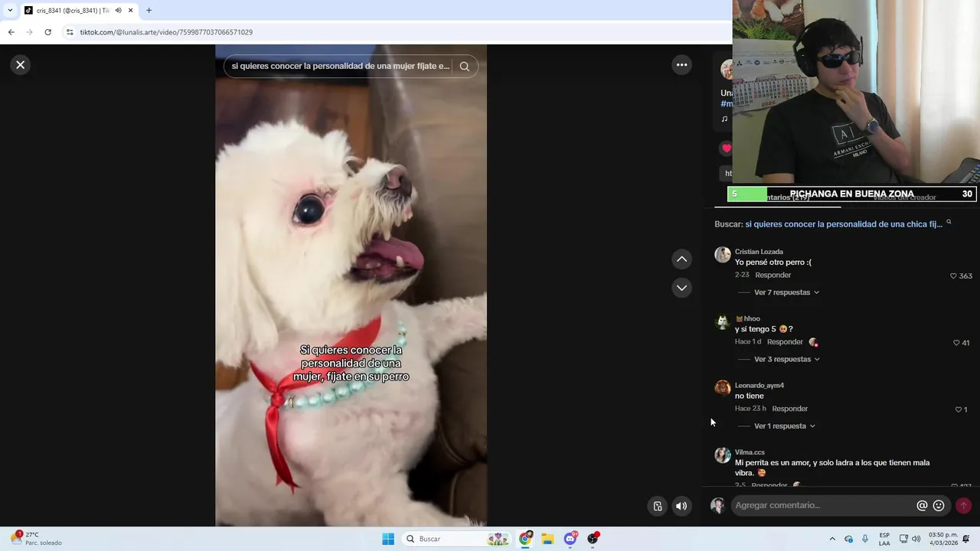The image size is (980, 551).
Task: Select the cris_8341 TikTok browser tab
Action: tap(73, 11)
